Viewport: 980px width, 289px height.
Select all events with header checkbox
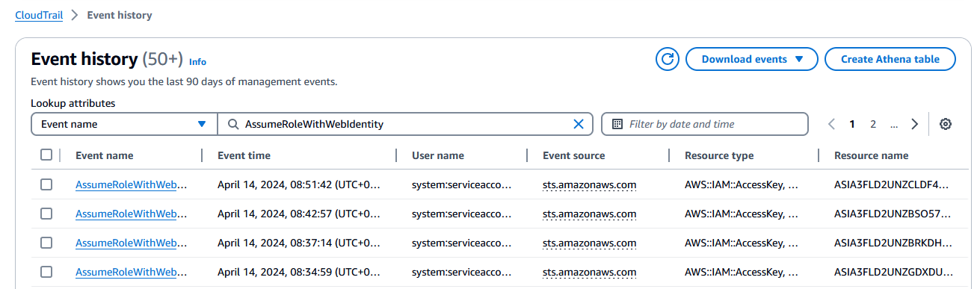point(46,155)
